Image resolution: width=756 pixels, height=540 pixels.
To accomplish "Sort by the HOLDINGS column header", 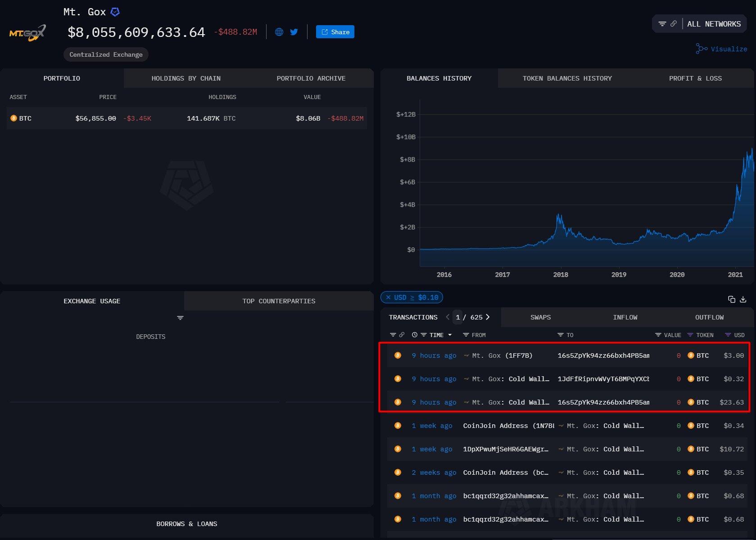I will pos(222,97).
